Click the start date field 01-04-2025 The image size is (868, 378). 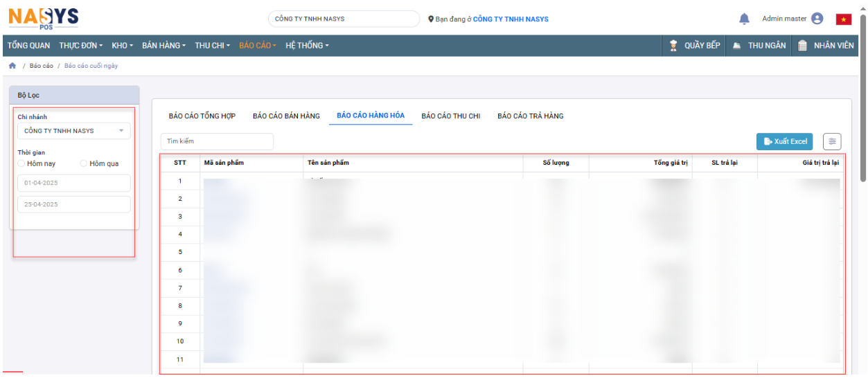[73, 183]
